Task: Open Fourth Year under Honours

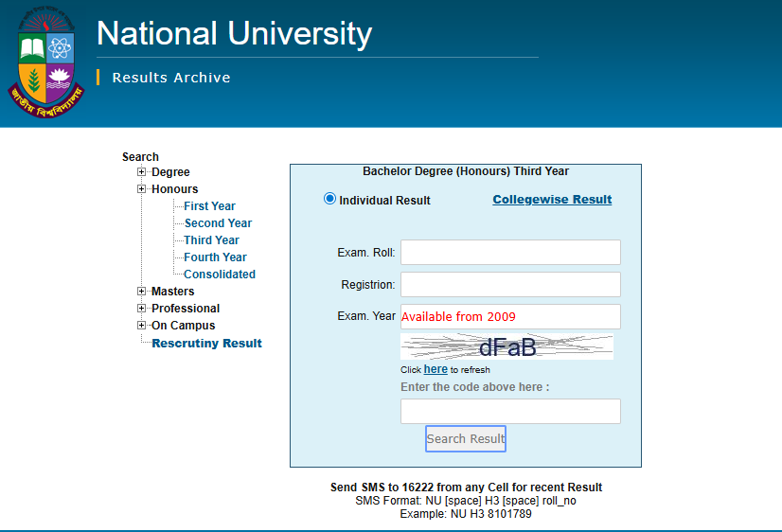Action: (x=215, y=257)
